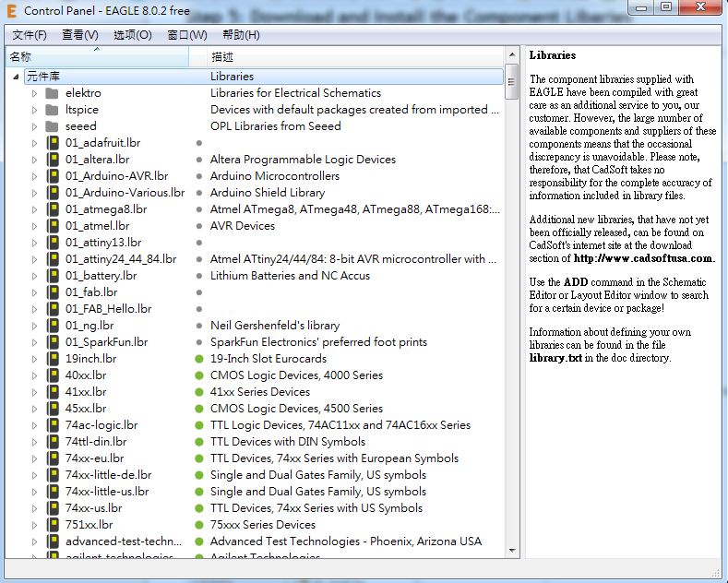
Task: Click description 'CMOS Logic Devices, 4000 Series'
Action: point(297,375)
